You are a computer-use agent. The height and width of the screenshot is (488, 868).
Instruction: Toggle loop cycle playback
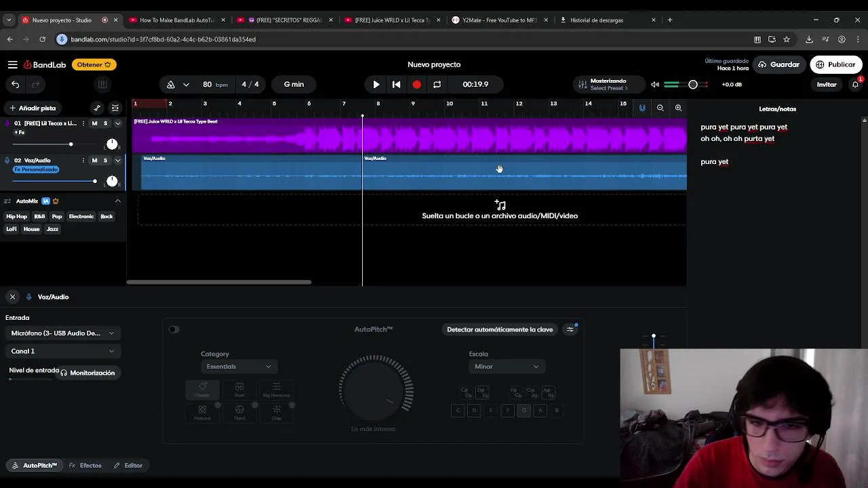437,85
